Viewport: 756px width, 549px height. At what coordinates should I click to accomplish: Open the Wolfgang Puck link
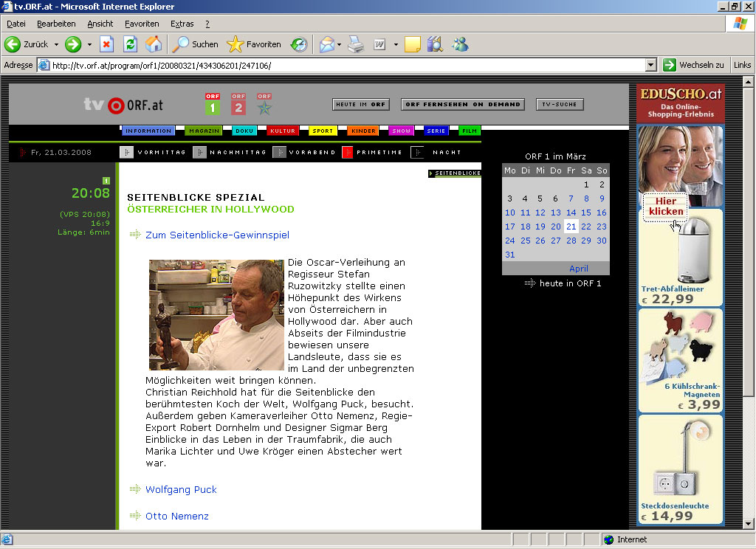click(x=181, y=489)
